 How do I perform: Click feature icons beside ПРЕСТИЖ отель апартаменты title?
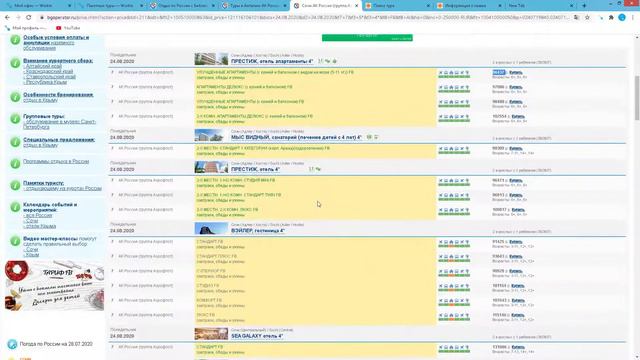coord(327,61)
